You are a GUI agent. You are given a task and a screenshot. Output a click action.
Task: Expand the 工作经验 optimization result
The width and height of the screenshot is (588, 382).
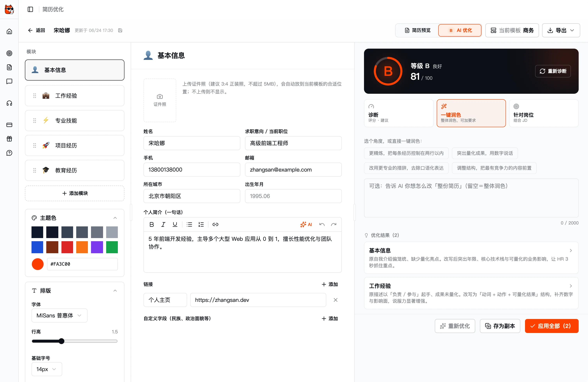[x=471, y=293]
